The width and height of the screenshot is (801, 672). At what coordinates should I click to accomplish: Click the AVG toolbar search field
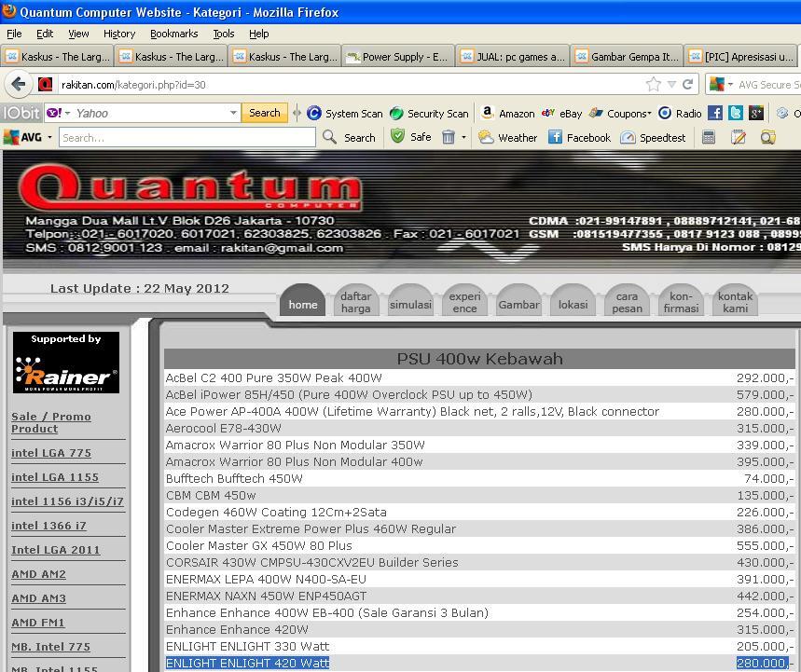[x=187, y=137]
